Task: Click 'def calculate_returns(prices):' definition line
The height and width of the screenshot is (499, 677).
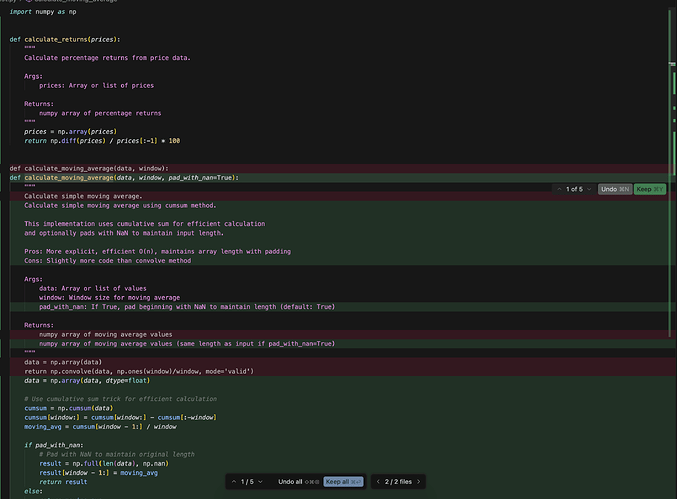Action: click(x=65, y=39)
